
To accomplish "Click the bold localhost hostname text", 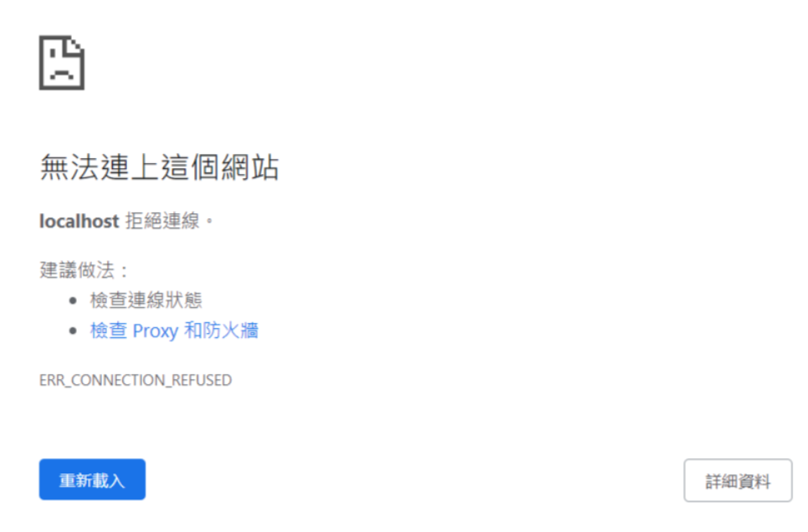I will 79,221.
